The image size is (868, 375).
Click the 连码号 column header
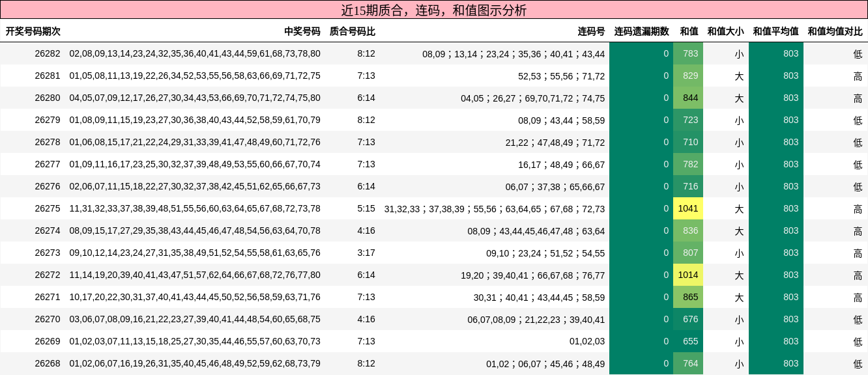pos(591,31)
